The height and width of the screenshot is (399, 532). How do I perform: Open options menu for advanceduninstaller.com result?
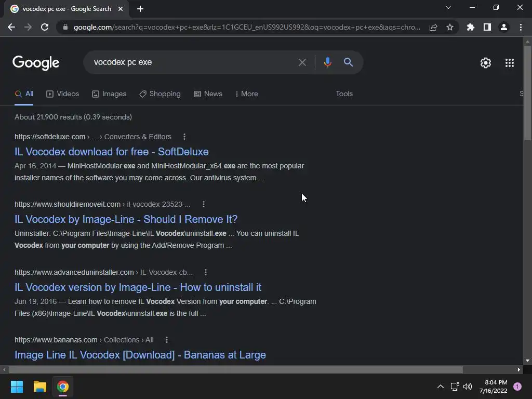point(205,272)
